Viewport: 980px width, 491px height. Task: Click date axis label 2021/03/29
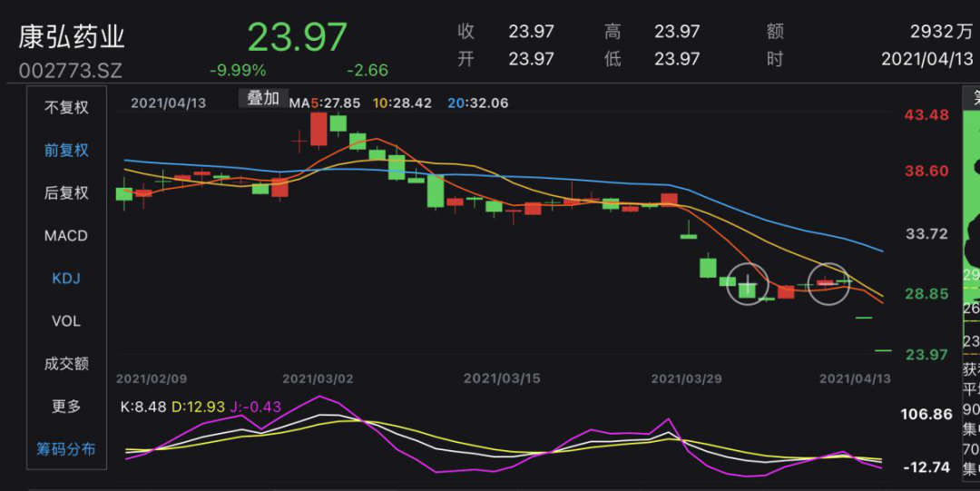686,379
